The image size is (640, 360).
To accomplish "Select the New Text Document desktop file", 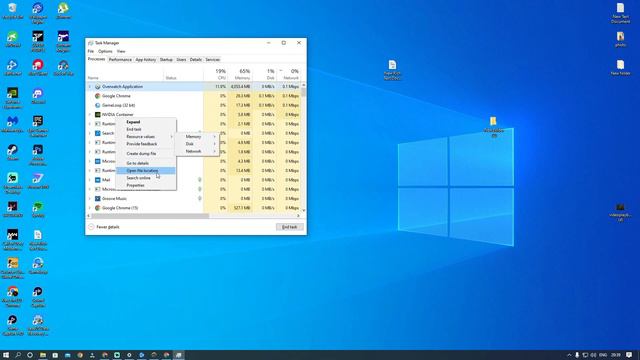I will click(620, 13).
